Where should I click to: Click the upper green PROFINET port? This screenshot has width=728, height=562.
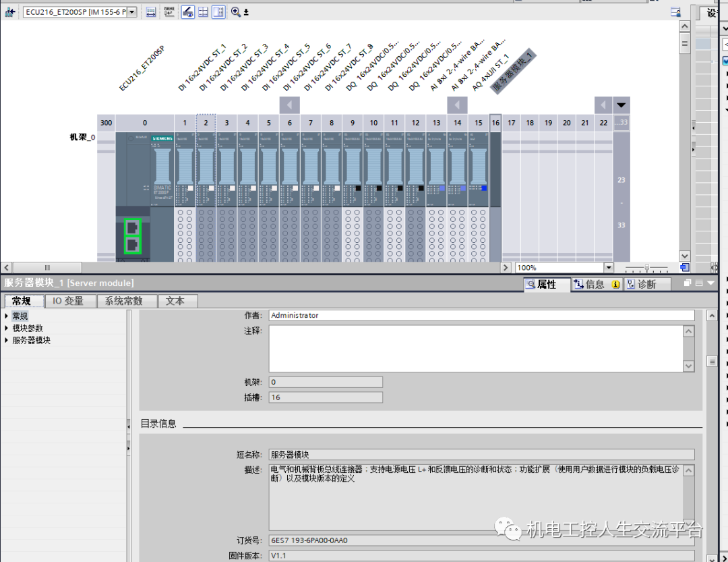pyautogui.click(x=132, y=228)
